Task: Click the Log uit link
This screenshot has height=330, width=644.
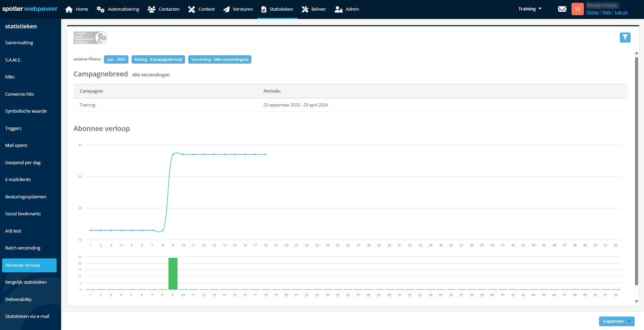Action: tap(621, 12)
